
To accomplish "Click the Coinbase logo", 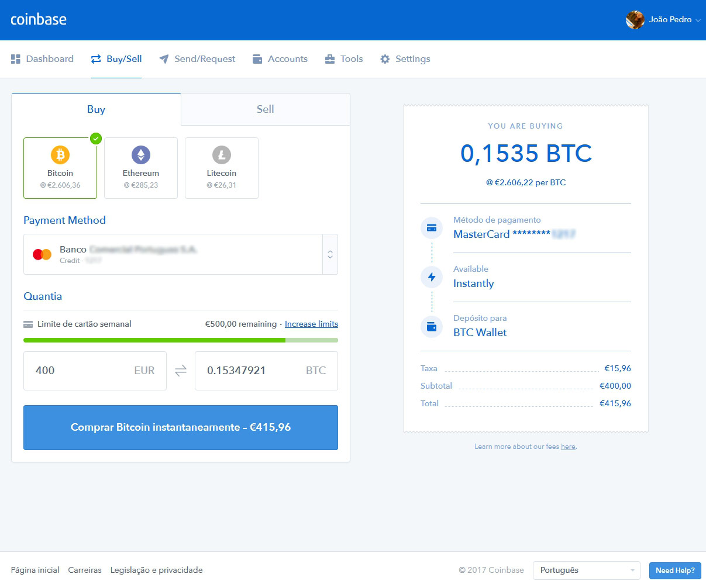I will click(x=39, y=19).
